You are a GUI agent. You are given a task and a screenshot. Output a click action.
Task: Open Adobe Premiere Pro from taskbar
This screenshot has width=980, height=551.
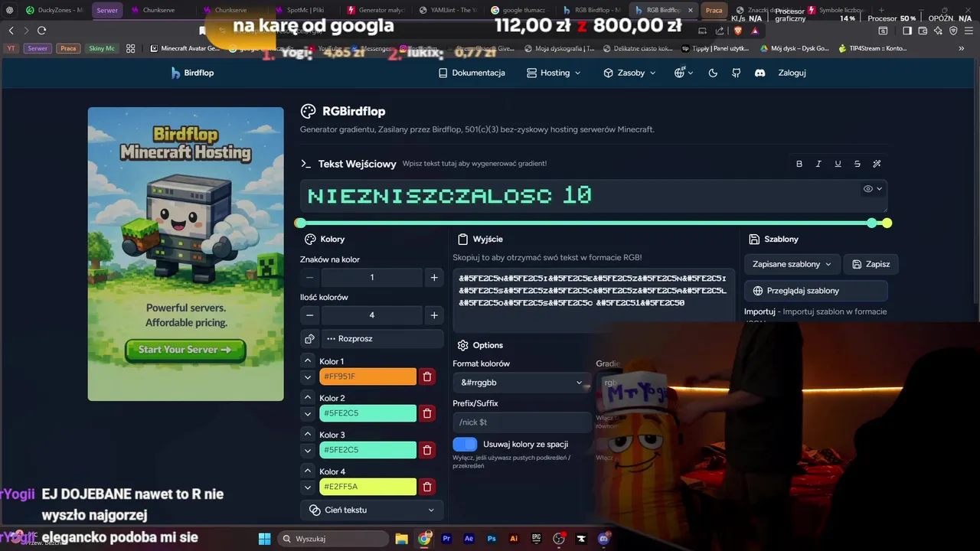tap(447, 539)
